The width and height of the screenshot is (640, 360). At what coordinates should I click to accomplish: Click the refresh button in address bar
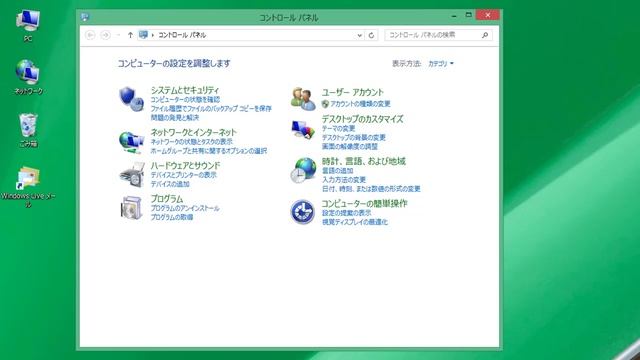[371, 35]
